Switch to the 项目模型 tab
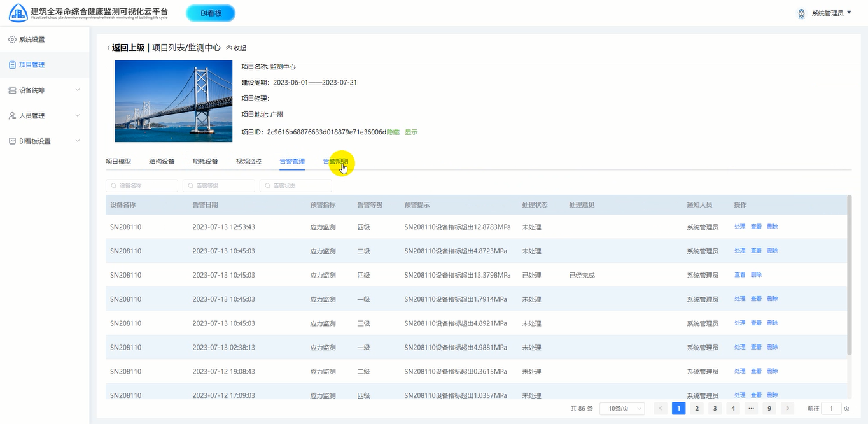 click(118, 162)
